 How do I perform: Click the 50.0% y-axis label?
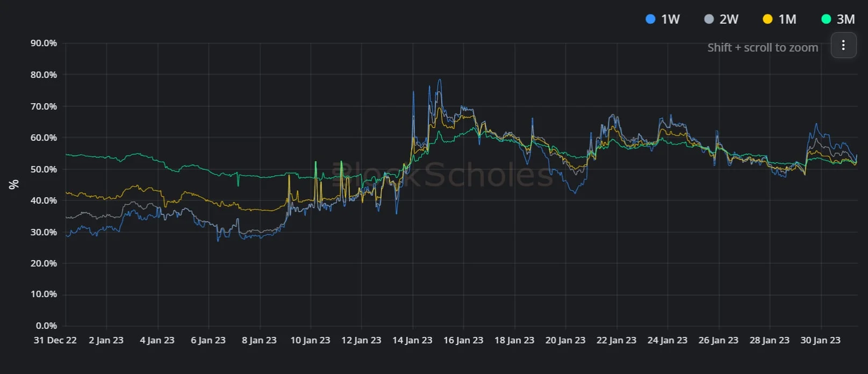(44, 169)
